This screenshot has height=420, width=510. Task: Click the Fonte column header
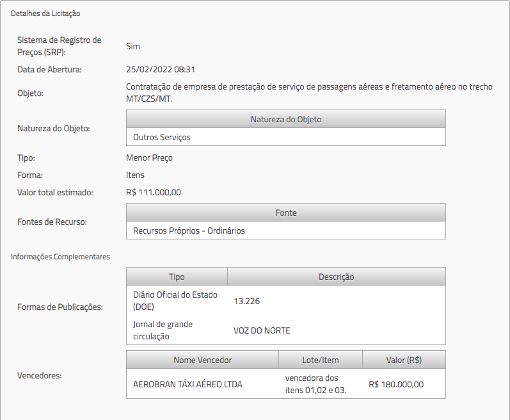285,213
